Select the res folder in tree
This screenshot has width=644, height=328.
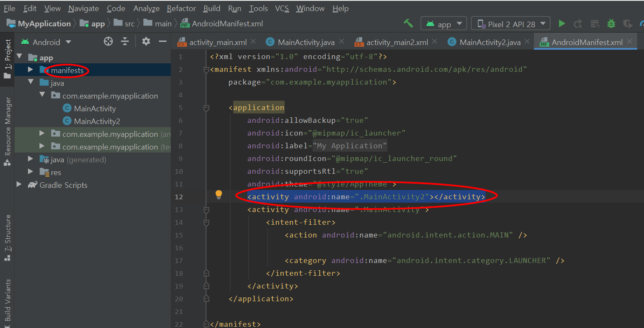pyautogui.click(x=56, y=172)
